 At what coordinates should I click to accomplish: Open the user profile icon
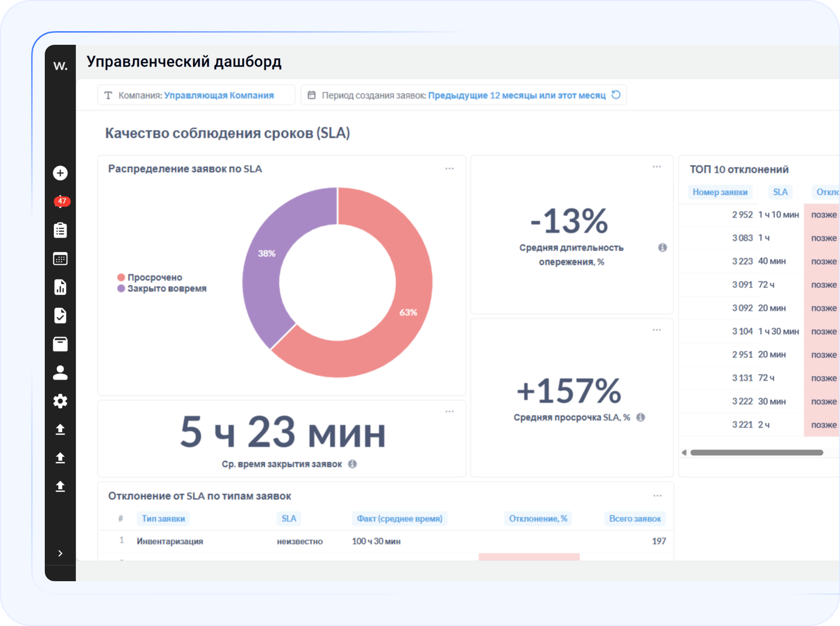coord(60,372)
